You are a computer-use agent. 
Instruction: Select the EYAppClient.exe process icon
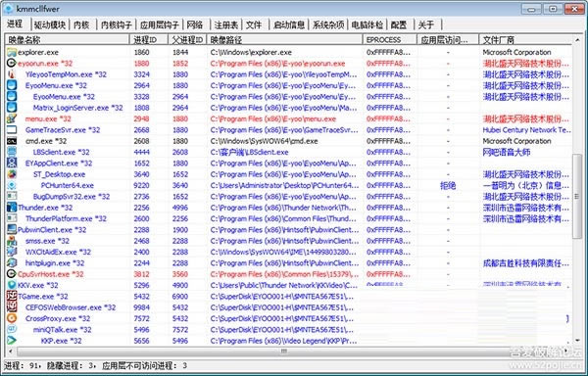coord(12,163)
